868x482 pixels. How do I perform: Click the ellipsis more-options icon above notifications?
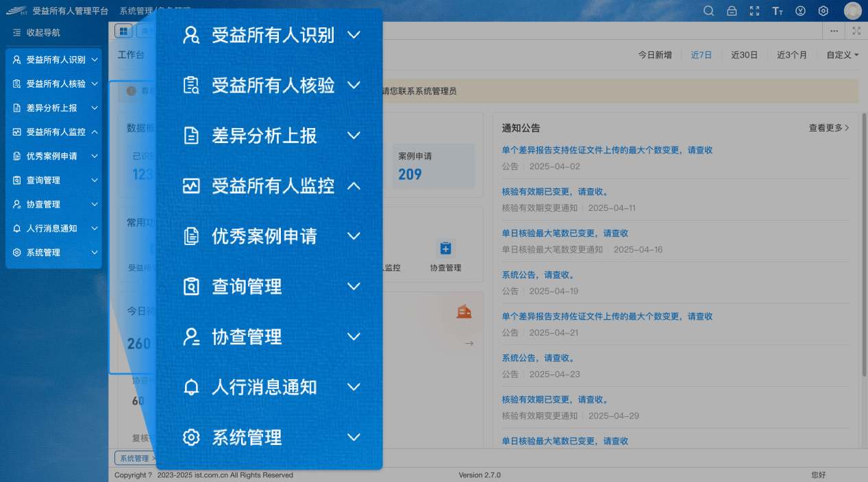(x=834, y=31)
